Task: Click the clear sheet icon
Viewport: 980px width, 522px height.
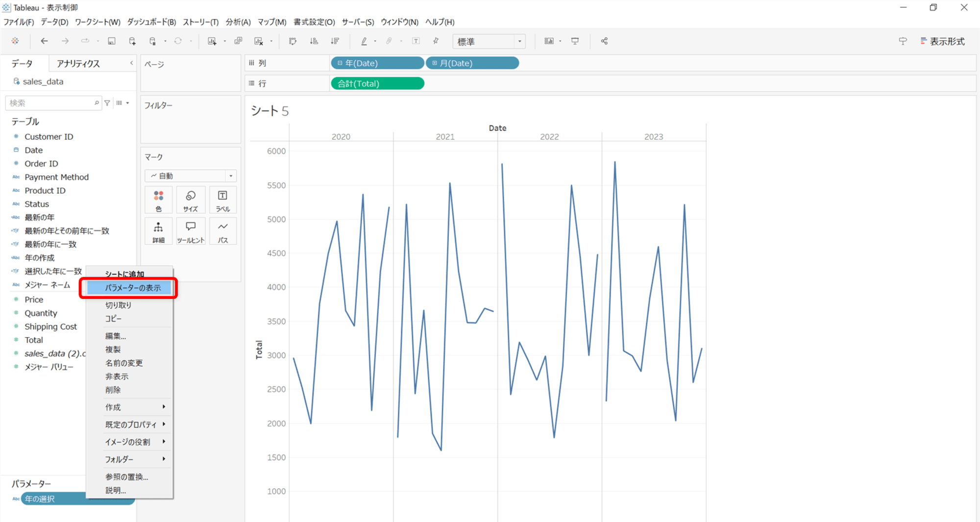Action: click(x=259, y=41)
